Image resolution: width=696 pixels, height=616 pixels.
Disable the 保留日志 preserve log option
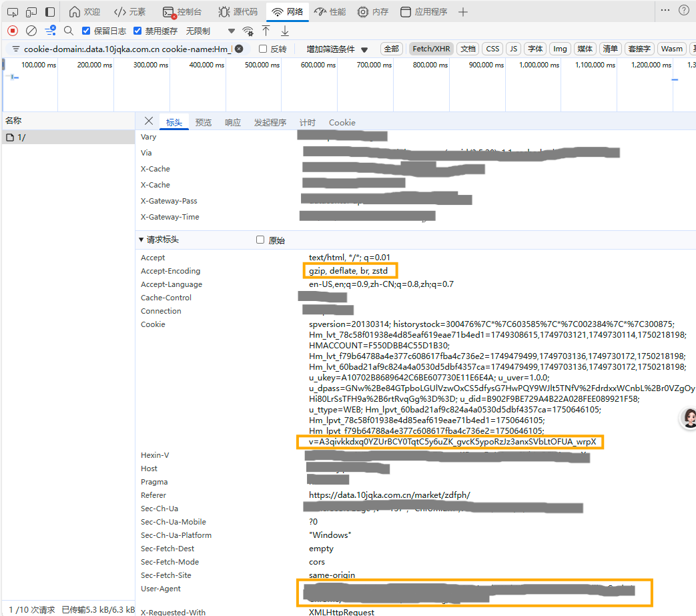pos(85,31)
